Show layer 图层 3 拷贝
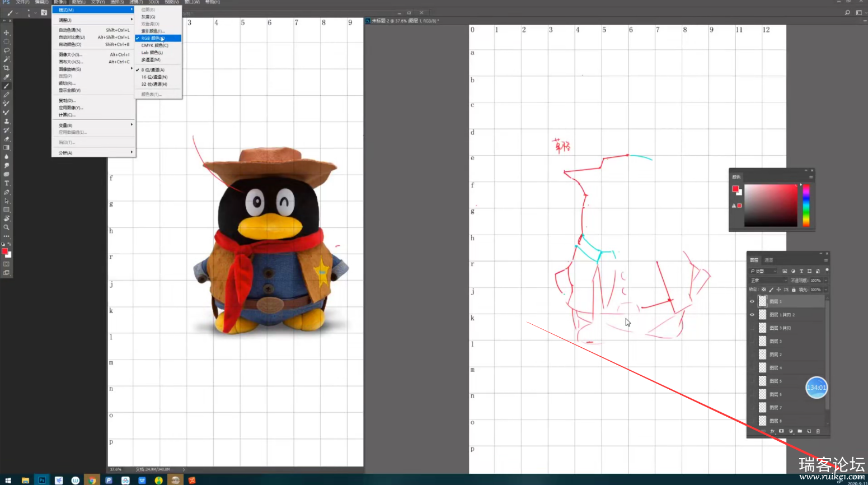 click(752, 328)
